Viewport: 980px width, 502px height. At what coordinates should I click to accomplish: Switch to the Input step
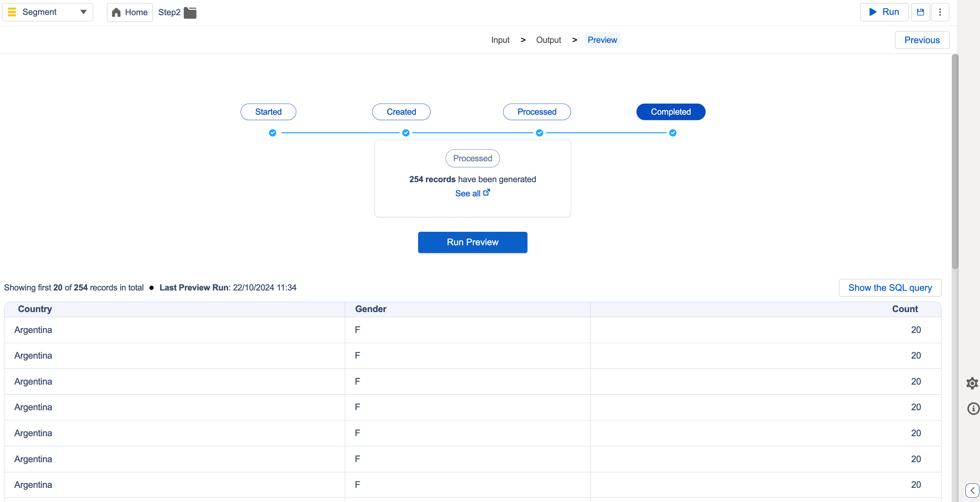pos(500,40)
